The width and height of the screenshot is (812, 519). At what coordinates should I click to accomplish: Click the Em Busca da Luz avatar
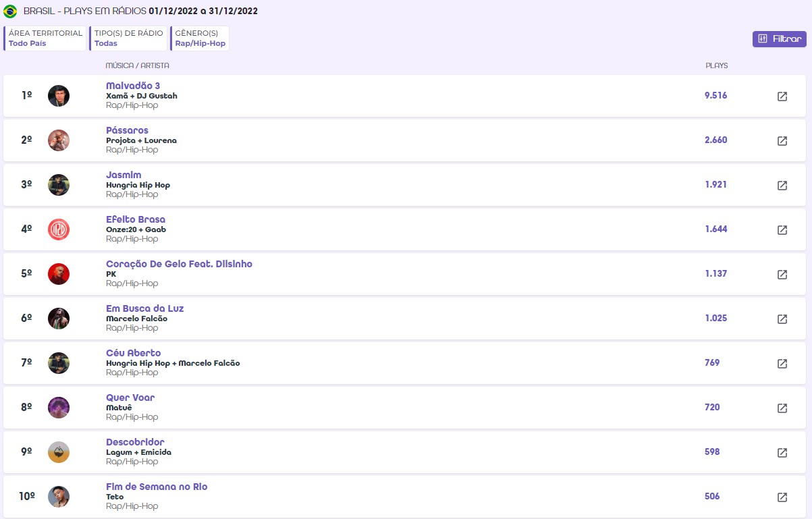59,319
